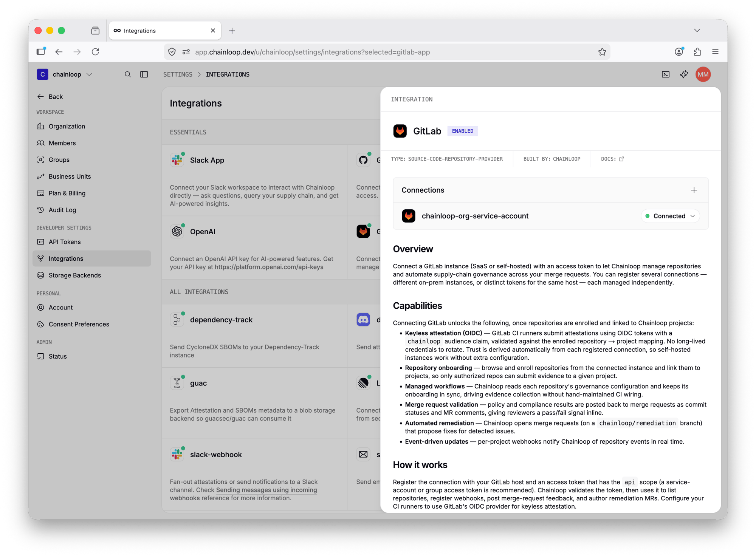
Task: Click the OpenAI logo icon
Action: pyautogui.click(x=177, y=232)
